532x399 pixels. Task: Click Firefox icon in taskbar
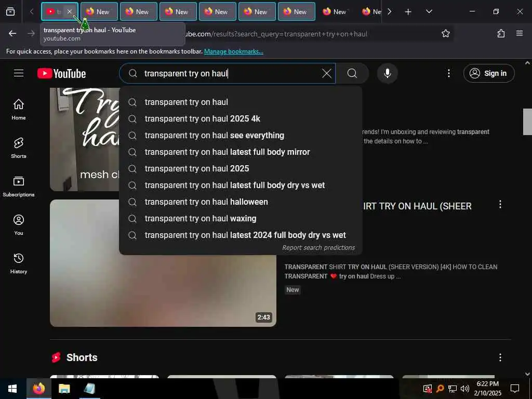[x=38, y=389]
